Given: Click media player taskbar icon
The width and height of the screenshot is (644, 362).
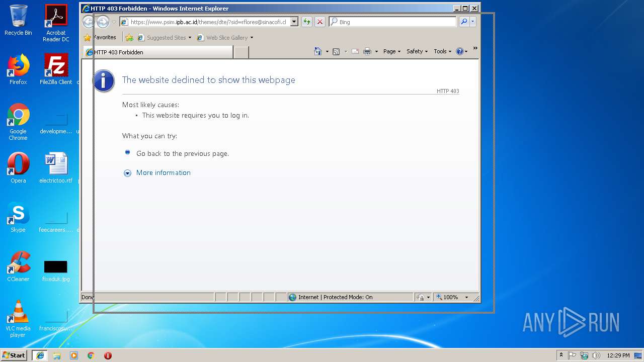Looking at the screenshot, I should (x=74, y=355).
